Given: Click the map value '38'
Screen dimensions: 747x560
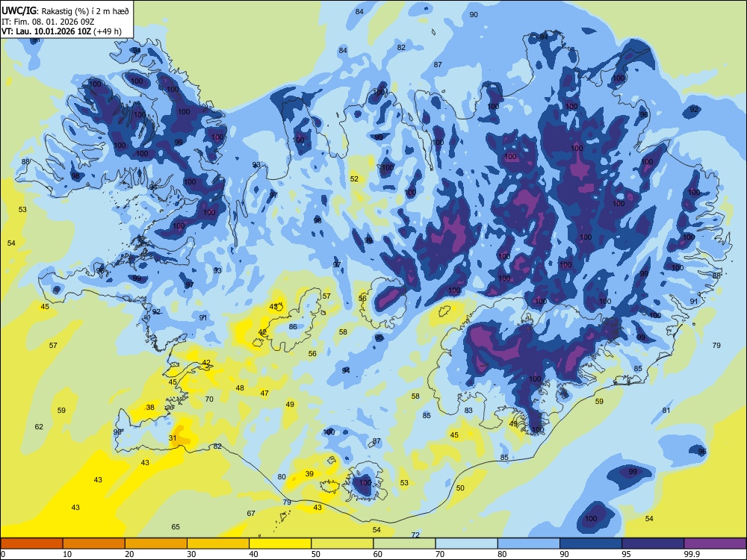Looking at the screenshot, I should coord(150,407).
